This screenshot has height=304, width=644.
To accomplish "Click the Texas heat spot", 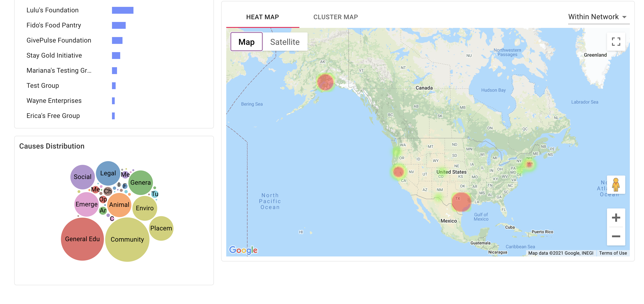I will (461, 202).
